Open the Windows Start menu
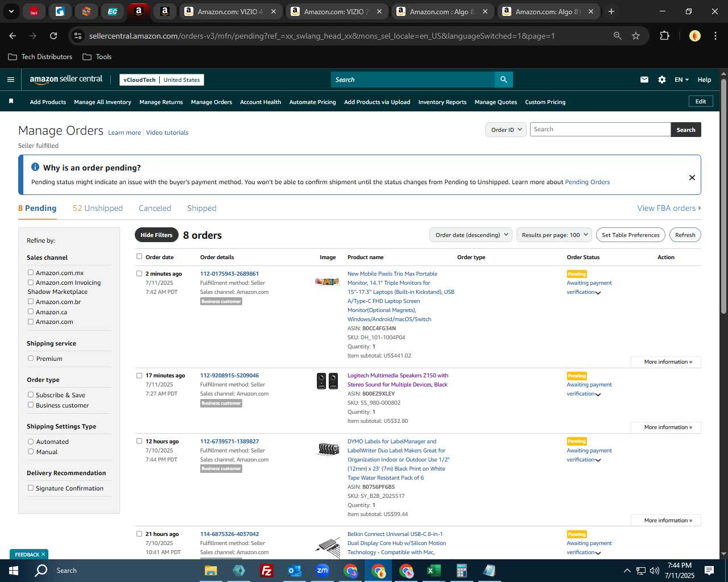728x582 pixels. 13,571
